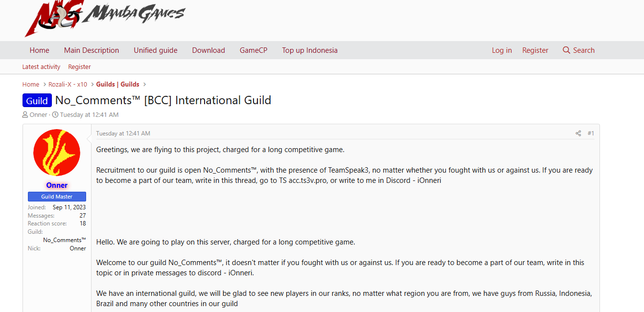Click the Log in link
This screenshot has width=644, height=312.
tap(502, 50)
